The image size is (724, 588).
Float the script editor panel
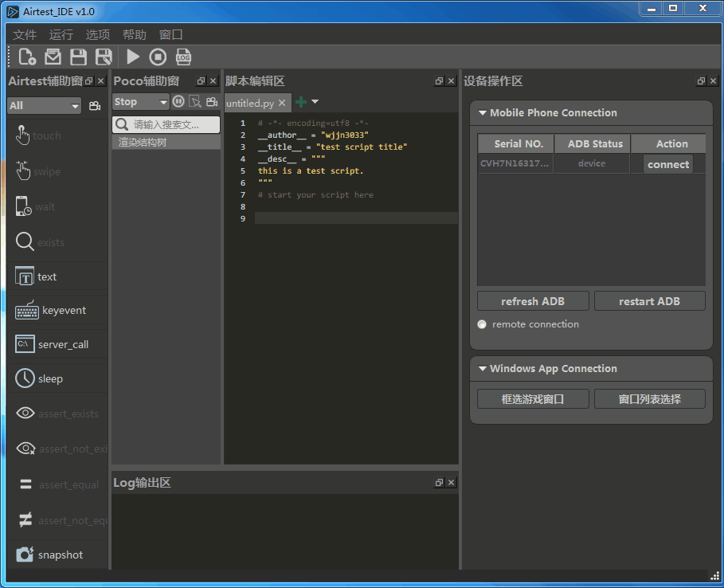[439, 80]
